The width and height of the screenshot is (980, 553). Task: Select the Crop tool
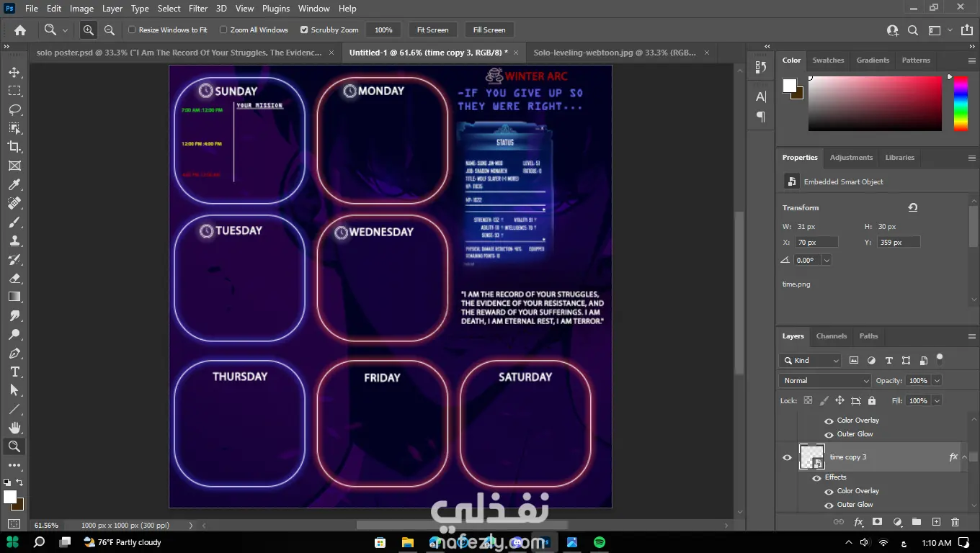pyautogui.click(x=14, y=147)
